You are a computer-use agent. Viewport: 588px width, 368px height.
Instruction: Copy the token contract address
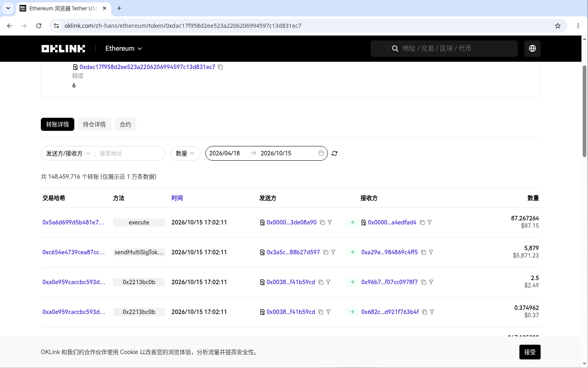coord(220,67)
